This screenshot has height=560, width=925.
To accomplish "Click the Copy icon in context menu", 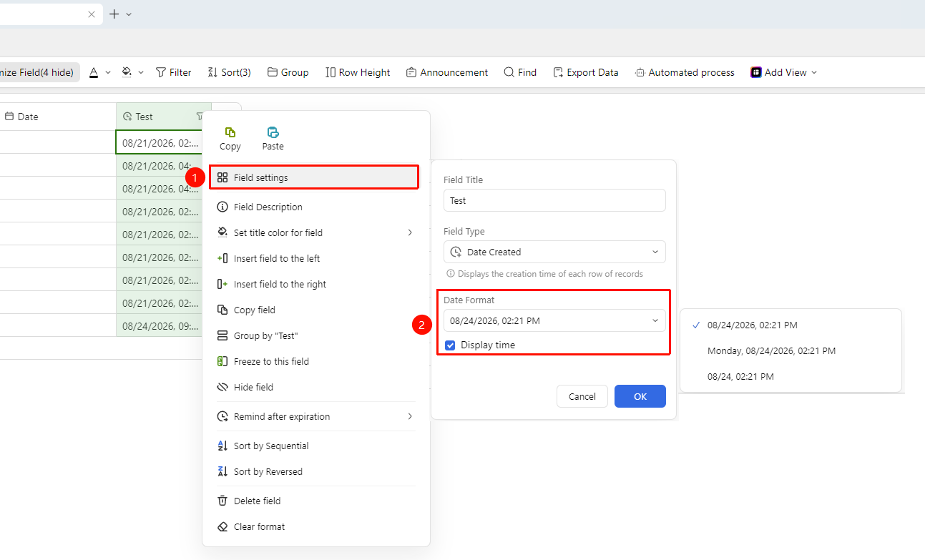I will pos(230,132).
